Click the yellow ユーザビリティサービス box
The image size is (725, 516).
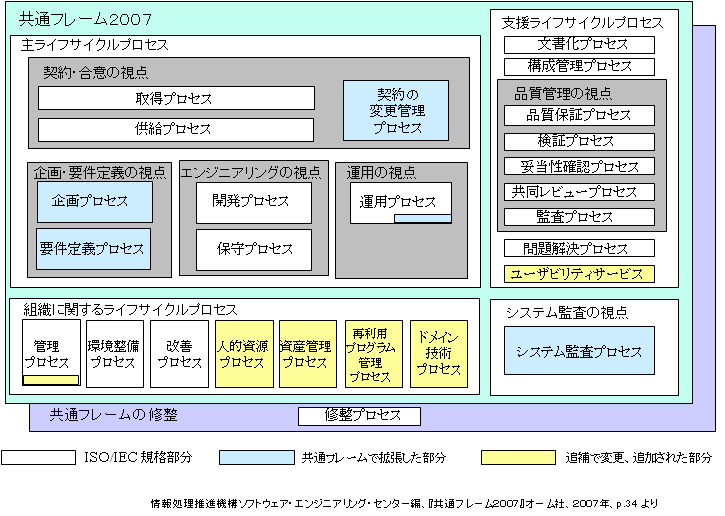pyautogui.click(x=579, y=273)
